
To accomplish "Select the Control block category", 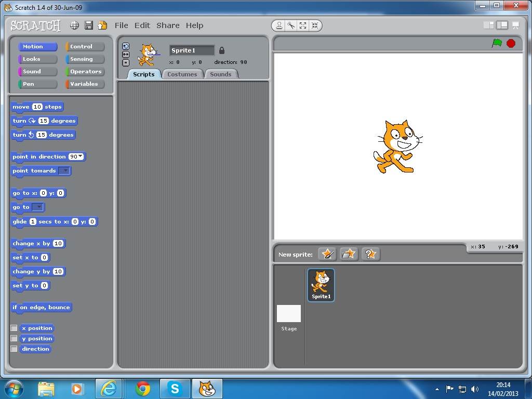I will (x=84, y=46).
